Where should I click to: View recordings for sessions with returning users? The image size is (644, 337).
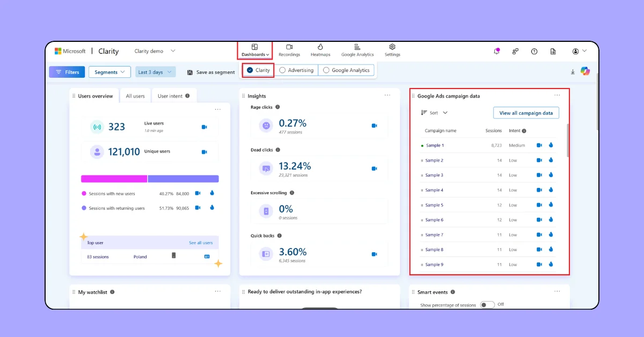[x=197, y=208]
